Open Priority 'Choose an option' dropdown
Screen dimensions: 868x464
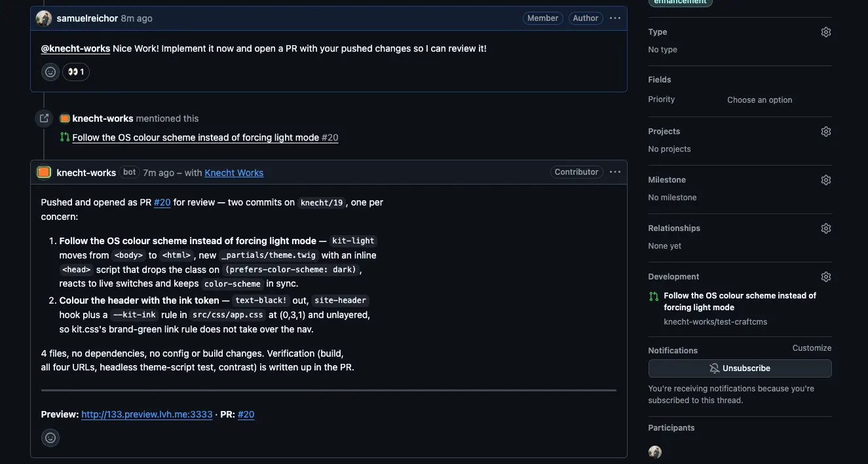pos(760,99)
